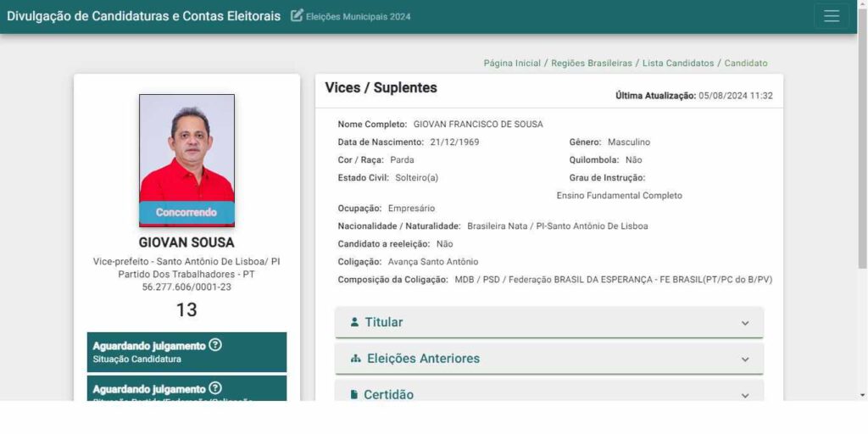868x434 pixels.
Task: Open the hamburger navigation menu
Action: click(831, 16)
